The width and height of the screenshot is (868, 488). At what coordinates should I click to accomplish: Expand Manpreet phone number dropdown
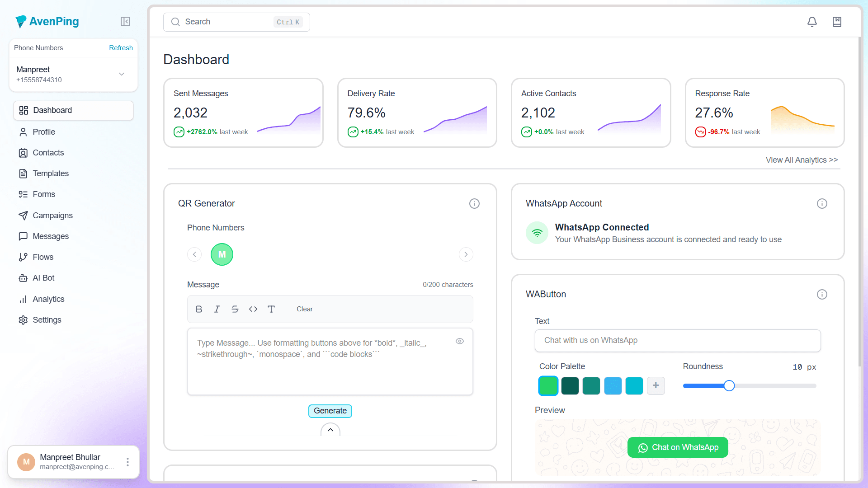(122, 74)
